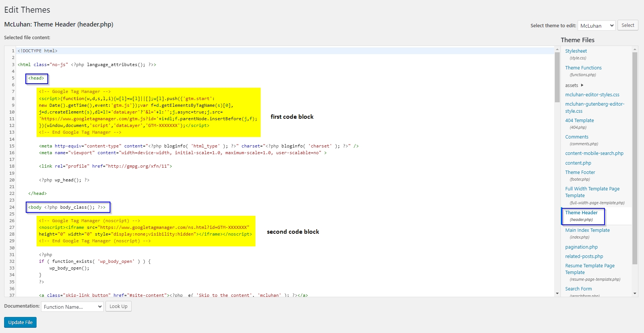Open Resume Template Page Template file
The width and height of the screenshot is (644, 333).
[590, 269]
